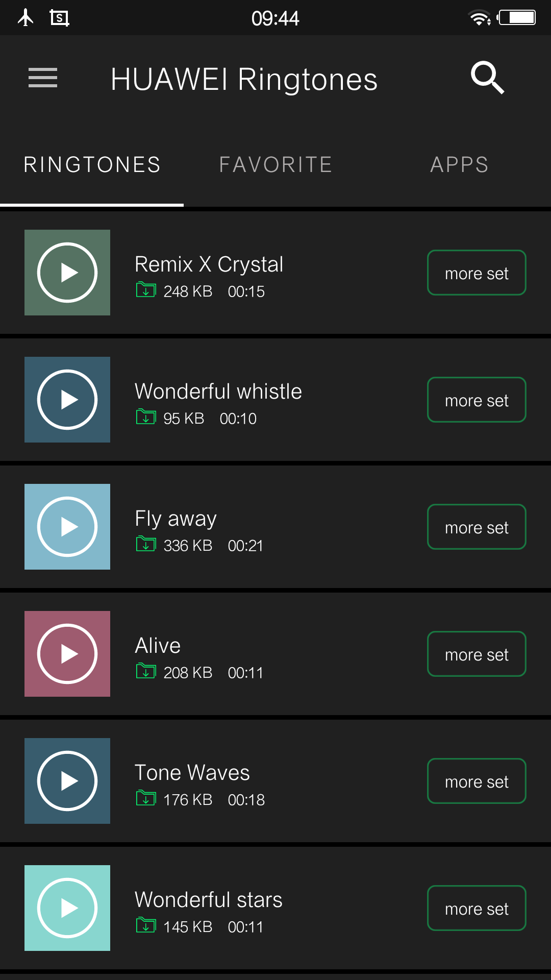Screen dimensions: 551x980
Task: Click the download folder icon under Alive
Action: click(x=146, y=671)
